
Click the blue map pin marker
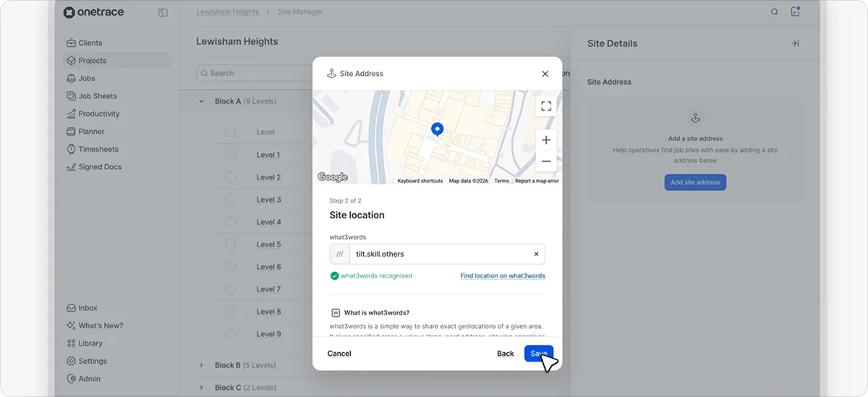tap(437, 130)
